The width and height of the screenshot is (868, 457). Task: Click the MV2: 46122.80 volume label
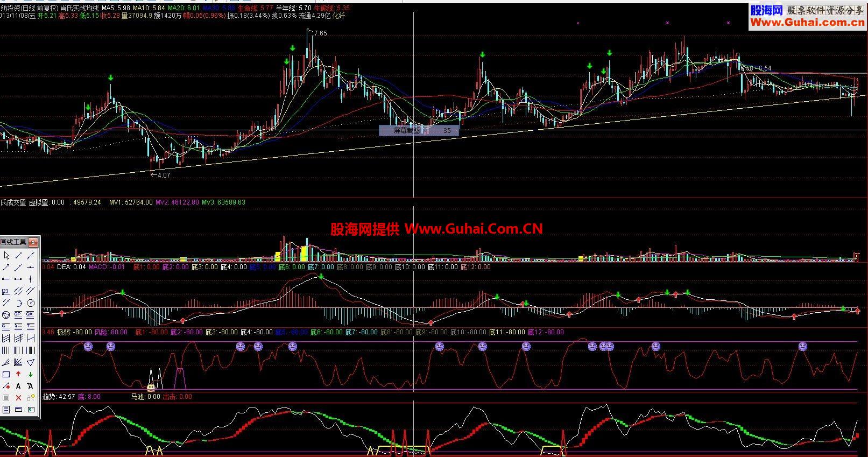pos(177,202)
